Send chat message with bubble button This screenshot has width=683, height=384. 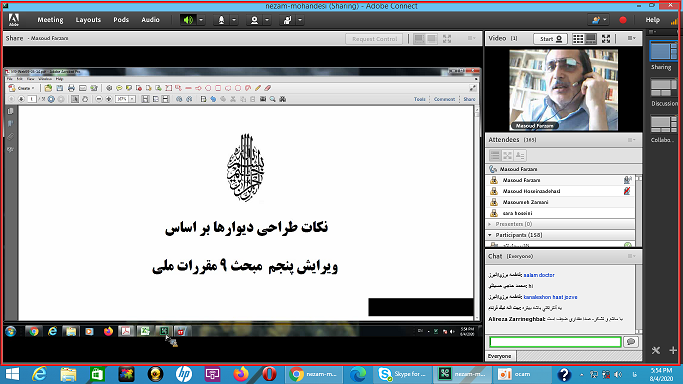(631, 342)
